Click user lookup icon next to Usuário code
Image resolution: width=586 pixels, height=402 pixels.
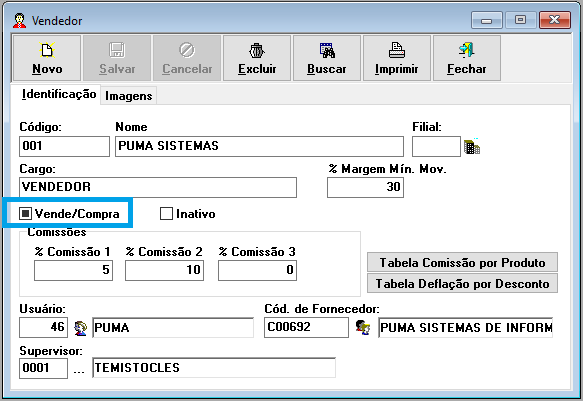(80, 328)
